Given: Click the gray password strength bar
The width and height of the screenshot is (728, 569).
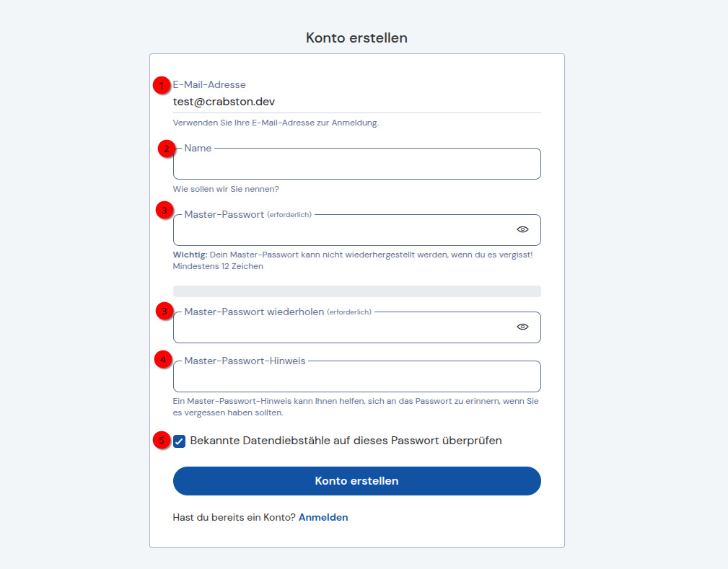Looking at the screenshot, I should tap(356, 291).
